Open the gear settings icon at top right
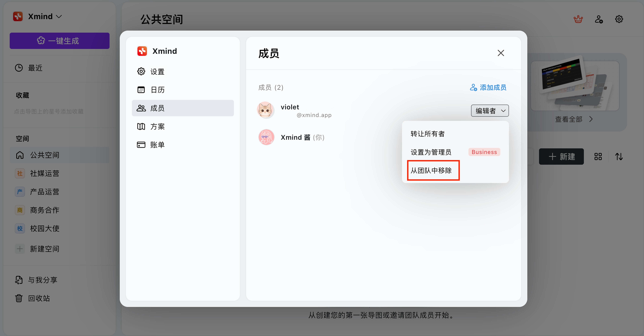The height and width of the screenshot is (336, 644). click(x=619, y=19)
